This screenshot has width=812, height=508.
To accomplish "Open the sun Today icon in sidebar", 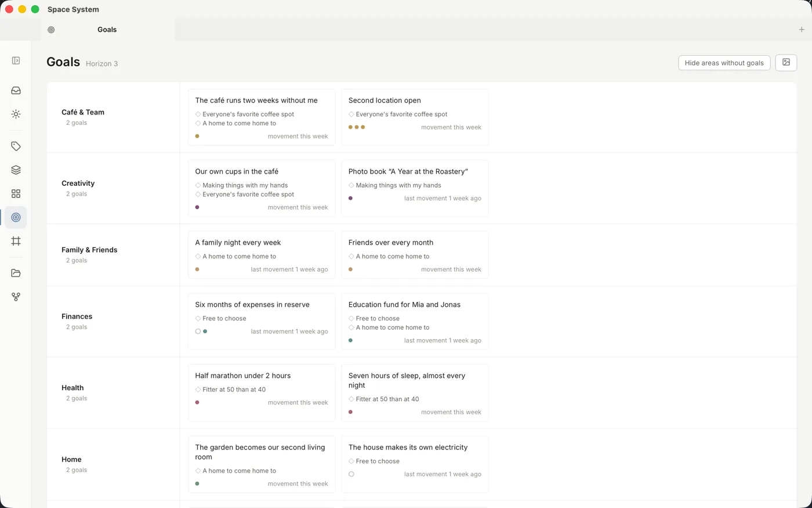I will 16,114.
